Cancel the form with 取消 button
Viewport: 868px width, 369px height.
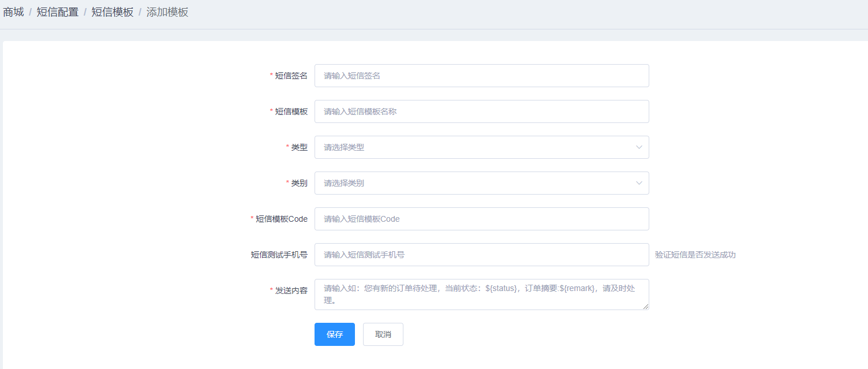click(383, 334)
